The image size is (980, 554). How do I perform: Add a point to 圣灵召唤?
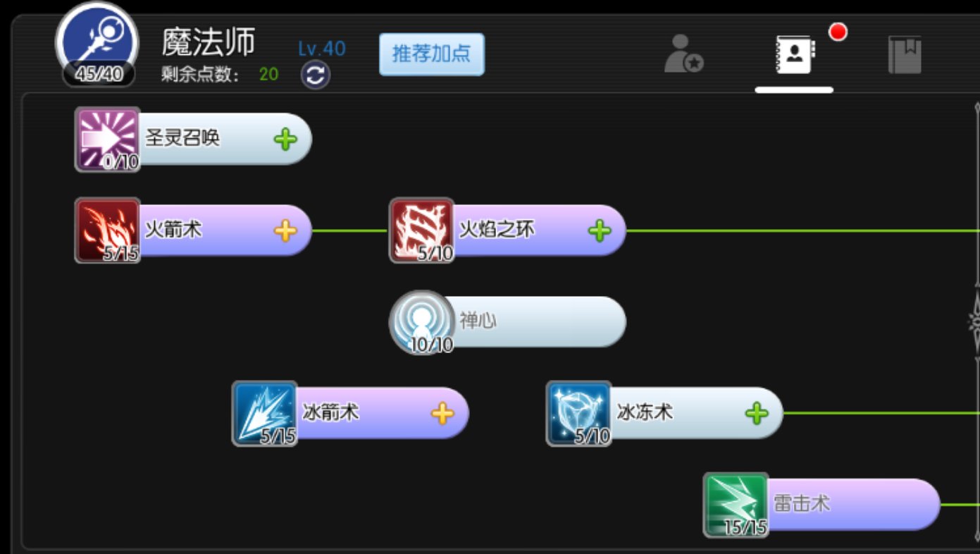point(285,140)
